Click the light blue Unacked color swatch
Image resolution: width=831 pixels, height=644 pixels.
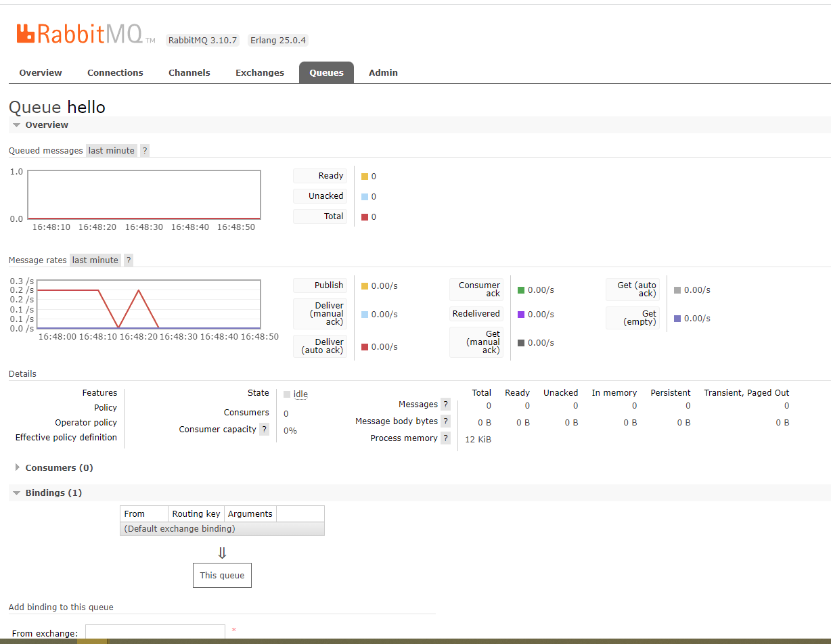tap(365, 197)
